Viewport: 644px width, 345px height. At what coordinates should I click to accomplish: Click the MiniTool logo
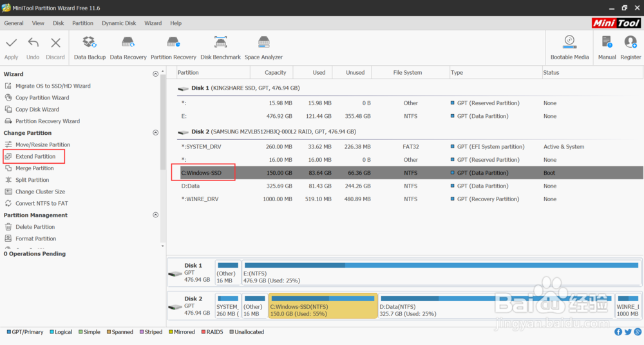tap(616, 23)
